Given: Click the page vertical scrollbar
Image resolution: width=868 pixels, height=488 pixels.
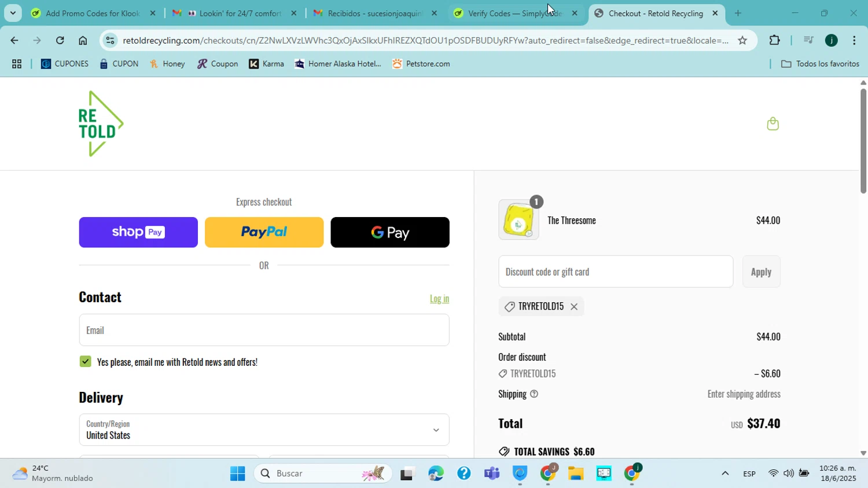Looking at the screenshot, I should pyautogui.click(x=863, y=142).
